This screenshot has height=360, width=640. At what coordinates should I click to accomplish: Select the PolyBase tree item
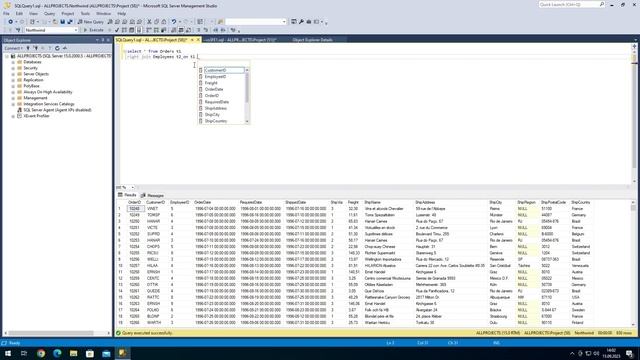(31, 86)
